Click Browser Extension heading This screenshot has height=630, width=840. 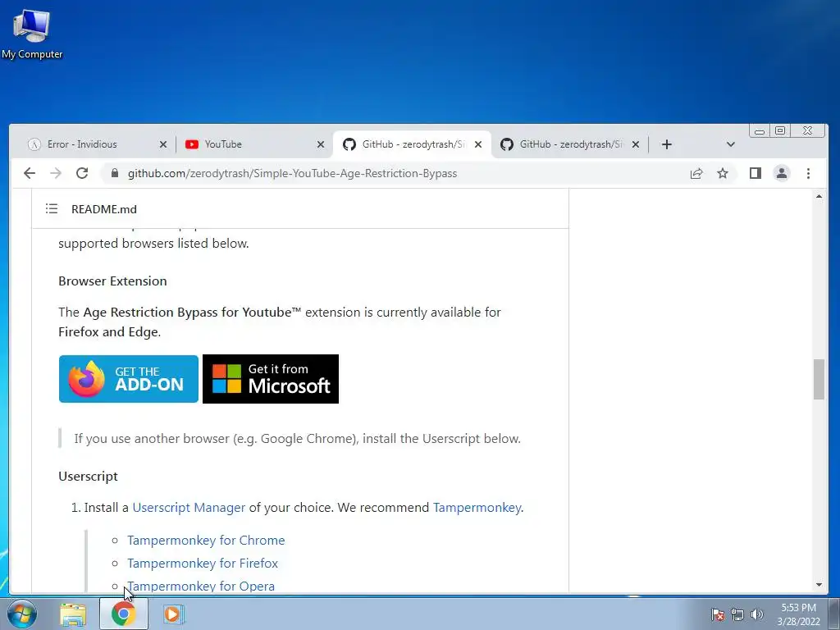(112, 281)
